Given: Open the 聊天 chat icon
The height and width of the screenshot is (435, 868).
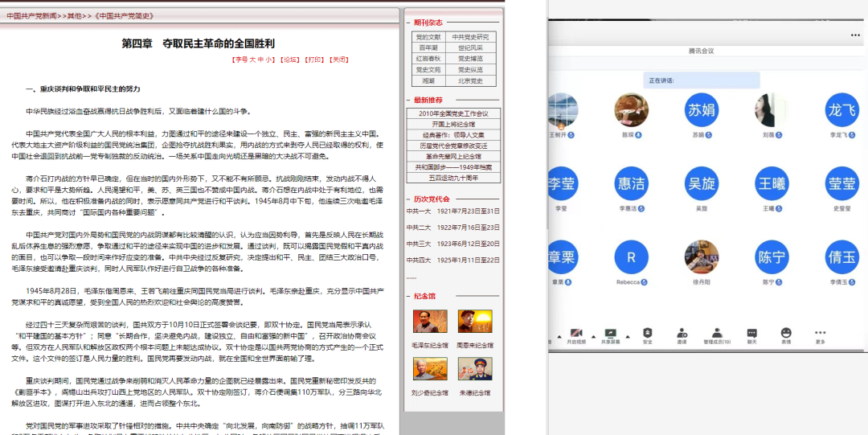Looking at the screenshot, I should 751,333.
